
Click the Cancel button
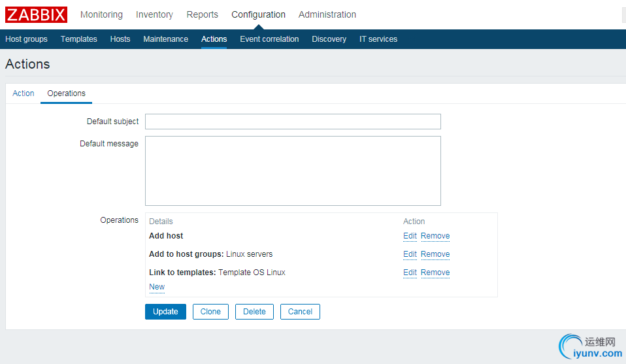coord(300,312)
